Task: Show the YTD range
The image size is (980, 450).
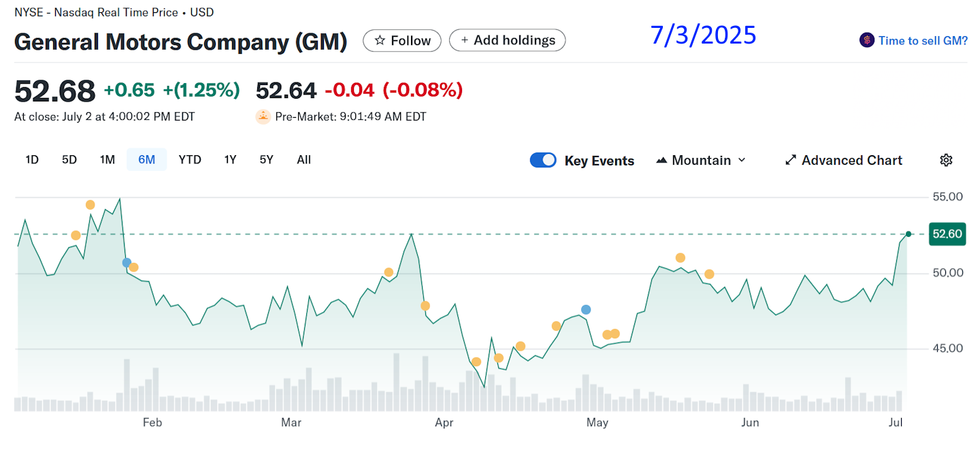Action: pyautogui.click(x=190, y=160)
